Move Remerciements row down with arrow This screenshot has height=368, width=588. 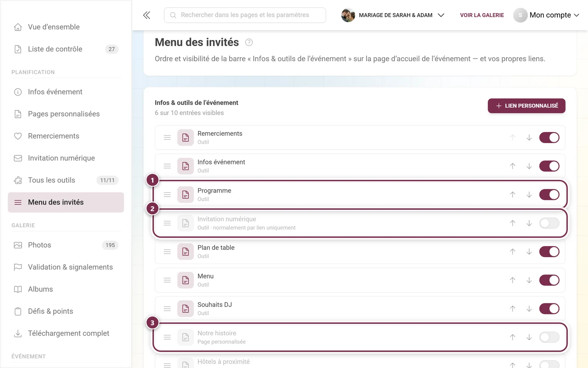pos(529,138)
